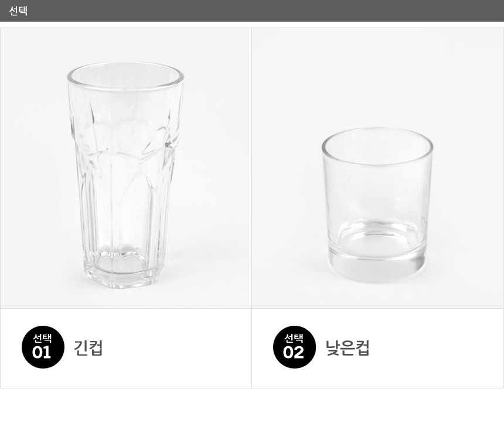Viewport: 504px width, 423px height.
Task: Click the black 선택 02 circle badge
Action: [294, 347]
